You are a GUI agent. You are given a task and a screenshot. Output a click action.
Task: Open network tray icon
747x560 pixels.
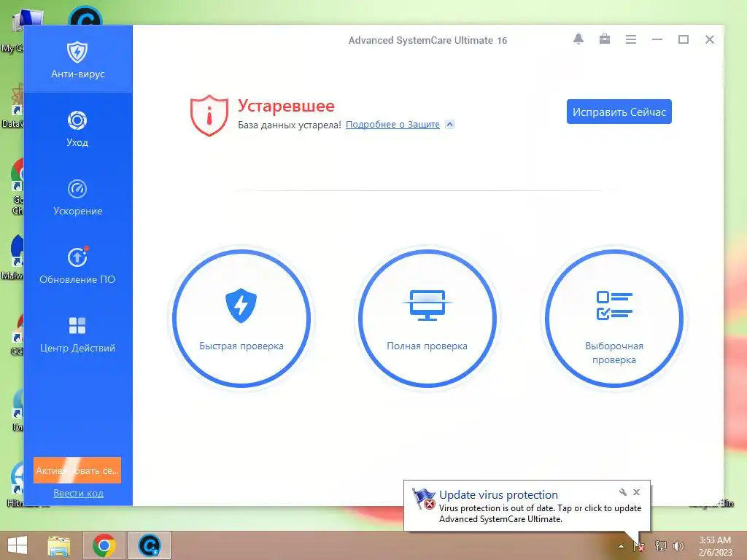click(x=660, y=546)
